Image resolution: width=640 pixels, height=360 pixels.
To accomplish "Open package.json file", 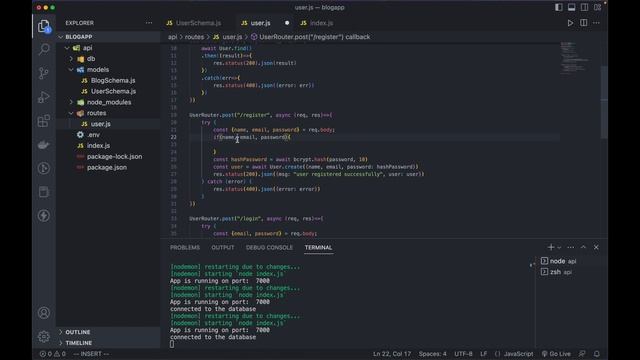I will (x=108, y=167).
